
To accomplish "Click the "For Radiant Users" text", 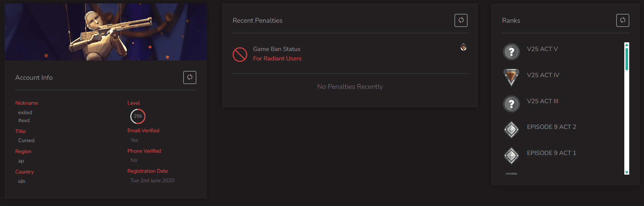I will tap(277, 59).
